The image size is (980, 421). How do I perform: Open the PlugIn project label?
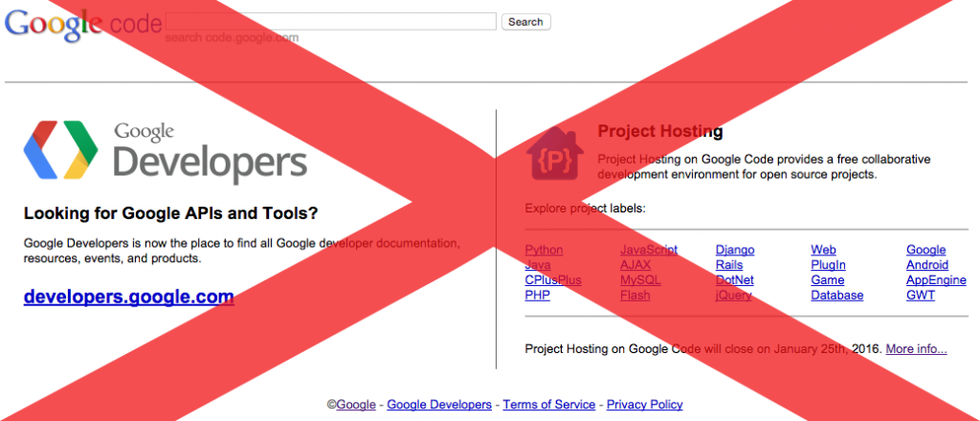click(x=829, y=265)
